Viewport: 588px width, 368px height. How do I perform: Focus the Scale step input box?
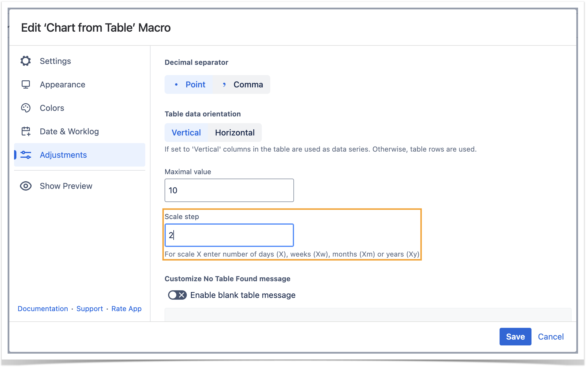tap(229, 235)
